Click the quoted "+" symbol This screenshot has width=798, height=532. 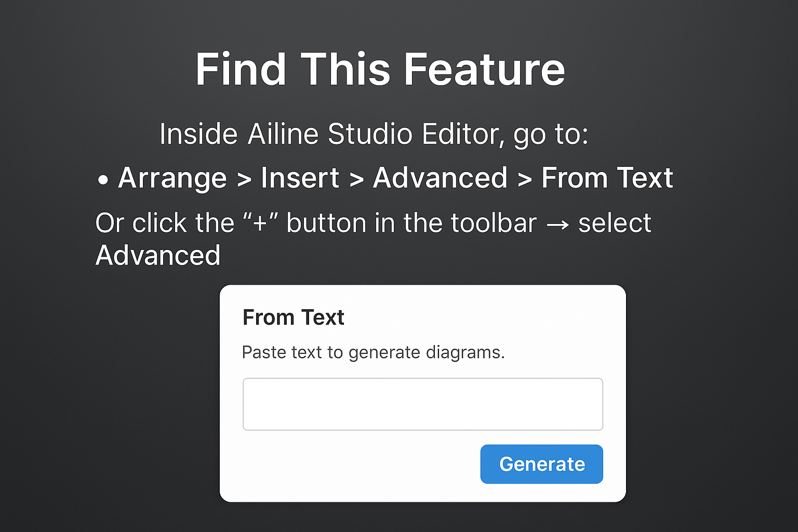pyautogui.click(x=260, y=223)
